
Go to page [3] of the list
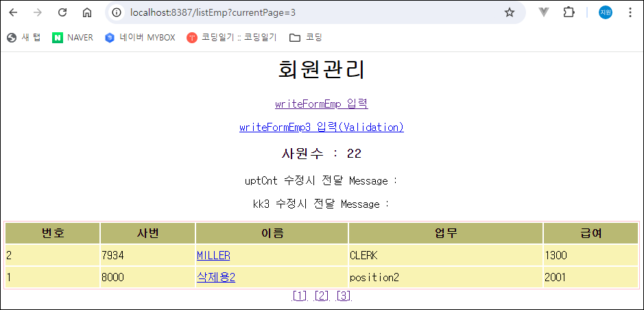click(344, 296)
